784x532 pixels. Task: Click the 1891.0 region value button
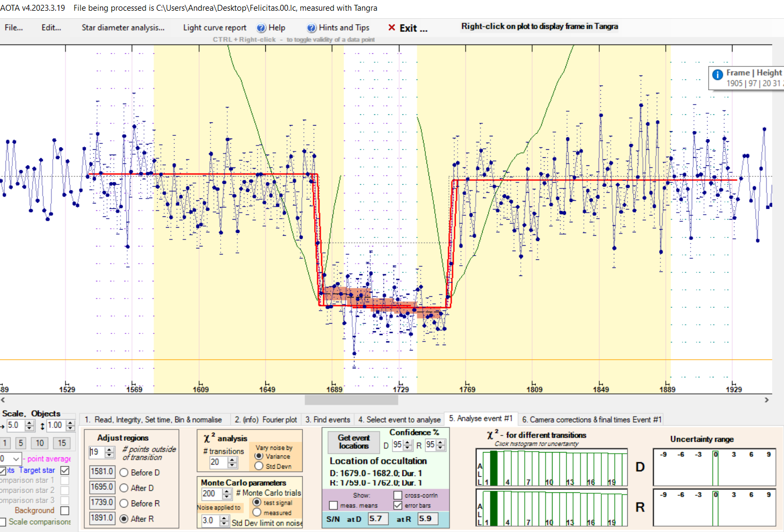(102, 518)
